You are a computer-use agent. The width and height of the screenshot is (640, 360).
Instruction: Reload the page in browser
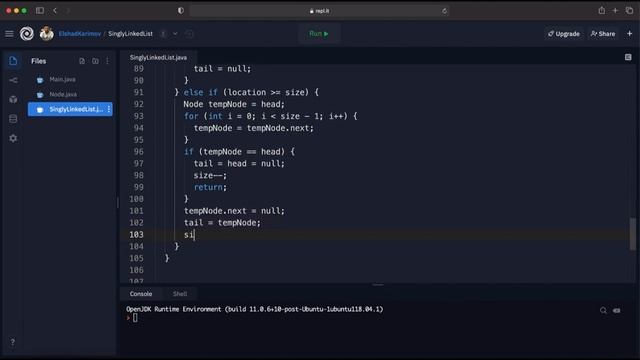444,11
